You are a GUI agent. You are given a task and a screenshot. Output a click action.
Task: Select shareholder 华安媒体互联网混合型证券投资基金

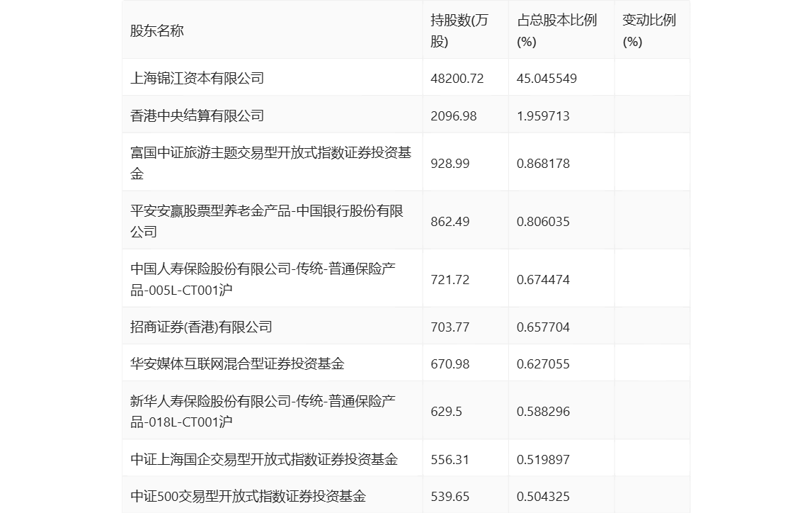point(237,363)
